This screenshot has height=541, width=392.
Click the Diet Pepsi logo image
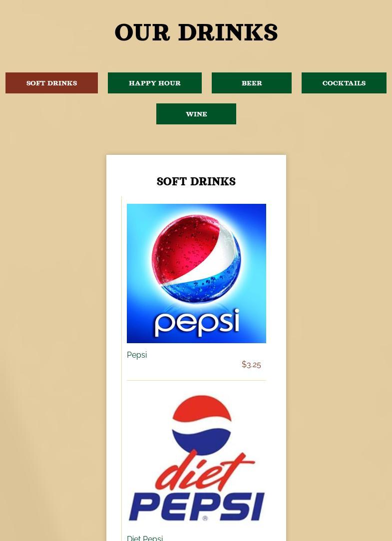click(x=197, y=458)
